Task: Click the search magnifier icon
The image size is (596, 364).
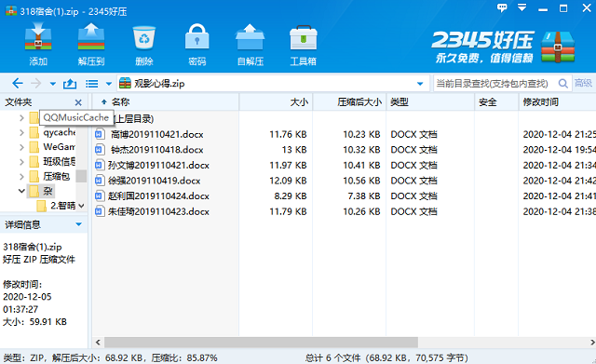Action: [x=562, y=83]
